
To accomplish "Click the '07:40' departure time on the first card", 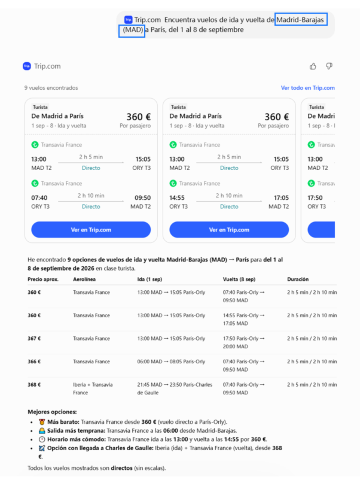I will click(x=39, y=198).
